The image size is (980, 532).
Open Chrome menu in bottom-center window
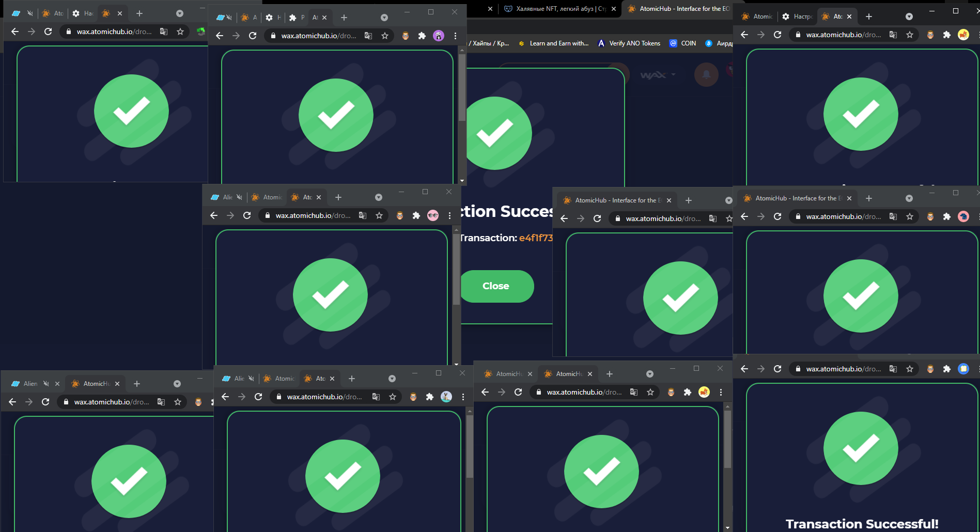coord(463,397)
